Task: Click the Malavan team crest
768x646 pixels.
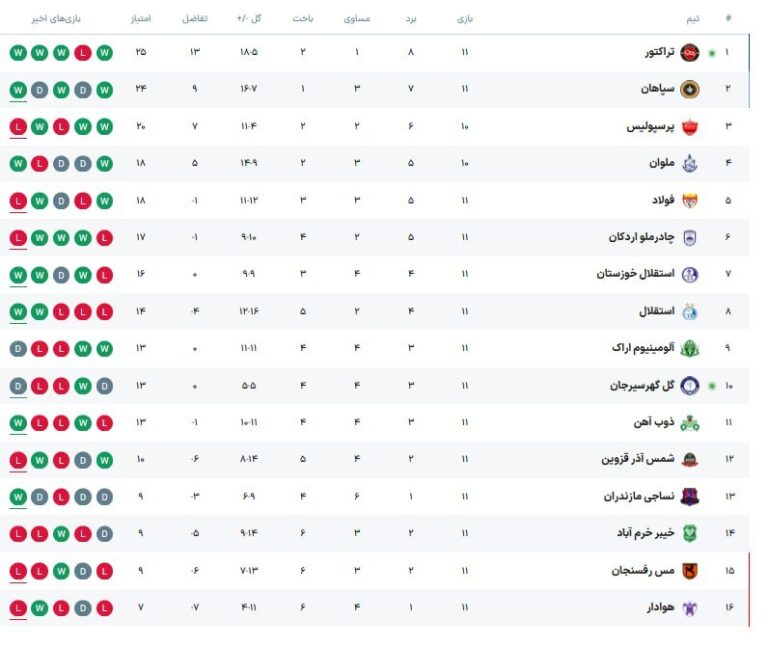Action: tap(690, 164)
